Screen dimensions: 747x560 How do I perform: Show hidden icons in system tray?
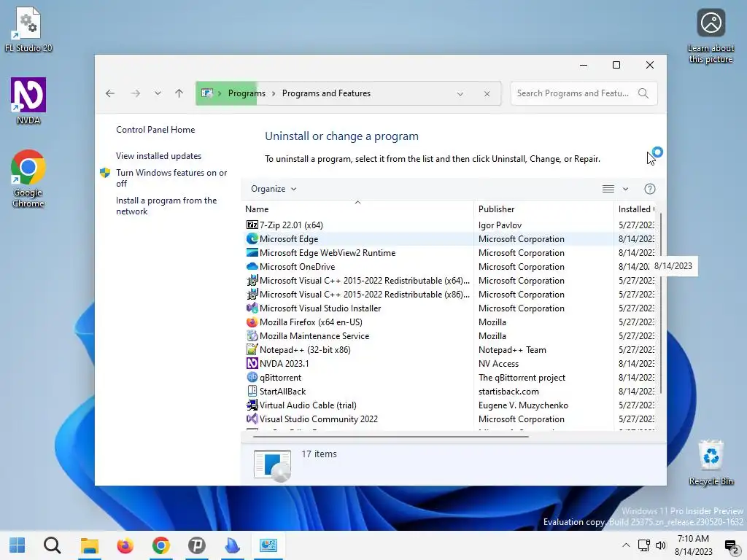[626, 545]
